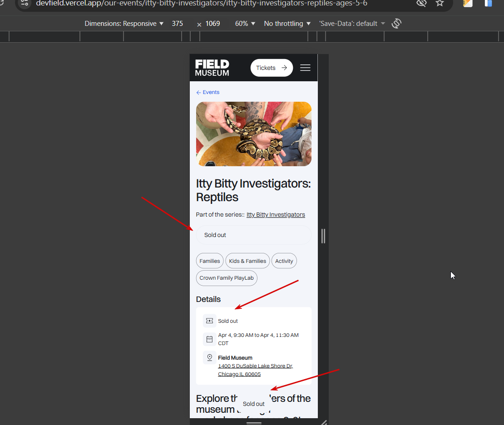Select the Activity tag
504x425 pixels.
click(x=284, y=261)
